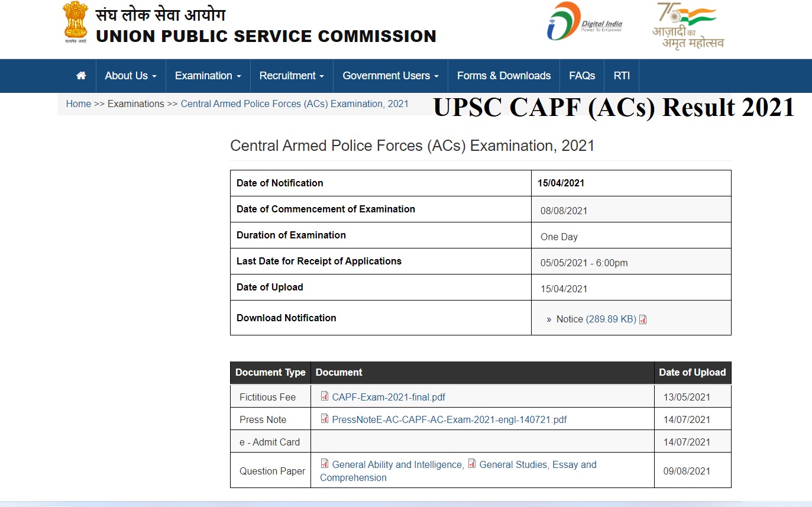The image size is (812, 507).
Task: Click the PDF icon next to Notice
Action: pyautogui.click(x=643, y=319)
